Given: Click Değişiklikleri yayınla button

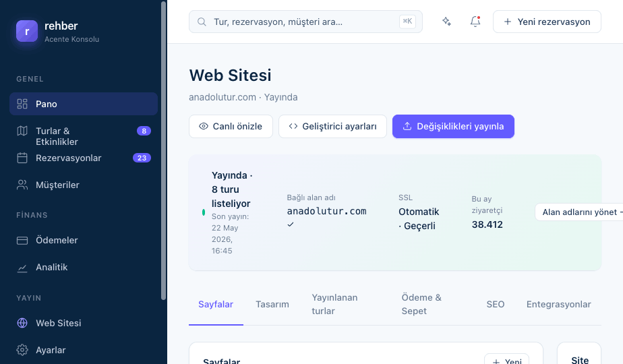Looking at the screenshot, I should click(x=453, y=126).
